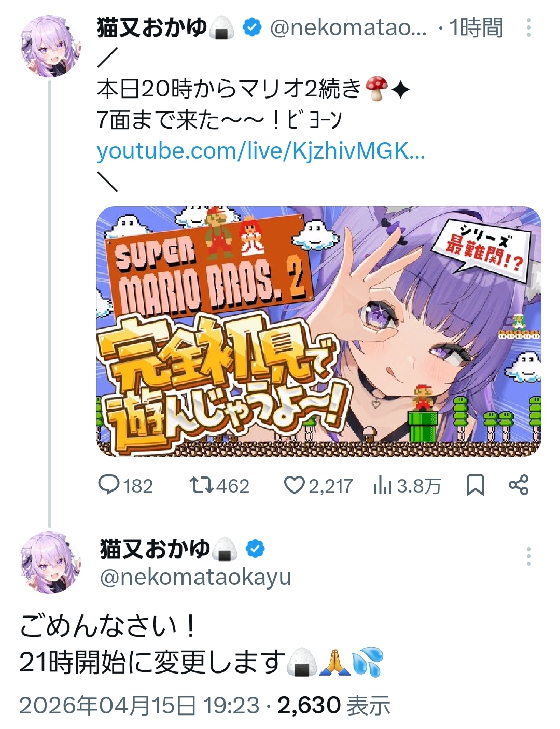Share the tweet via share icon
560x729 pixels.
(x=519, y=485)
